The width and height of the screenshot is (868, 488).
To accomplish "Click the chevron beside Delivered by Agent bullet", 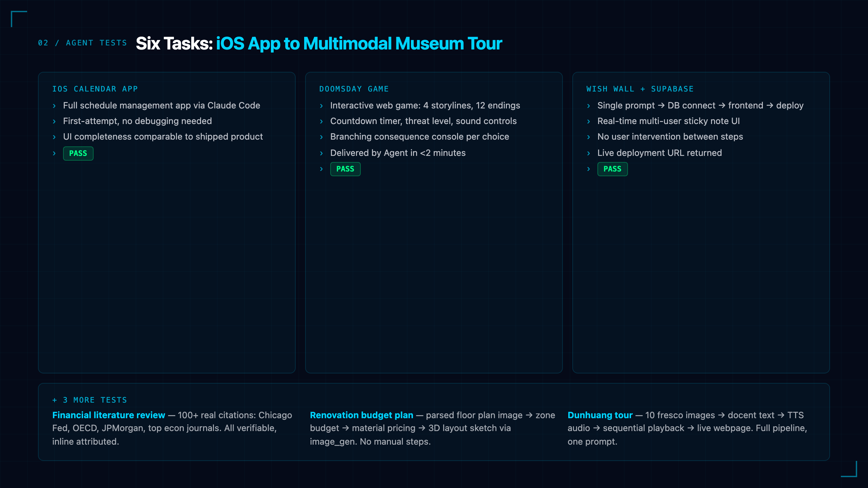I will point(321,153).
